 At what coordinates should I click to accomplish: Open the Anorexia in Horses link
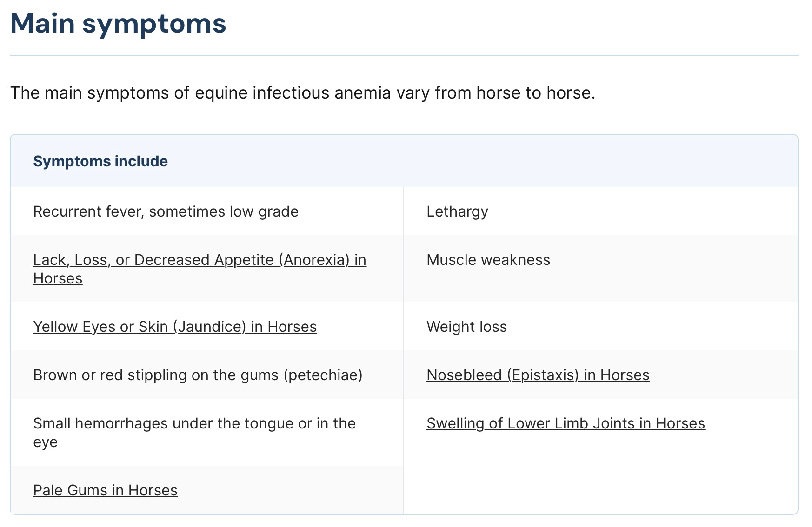coord(200,260)
